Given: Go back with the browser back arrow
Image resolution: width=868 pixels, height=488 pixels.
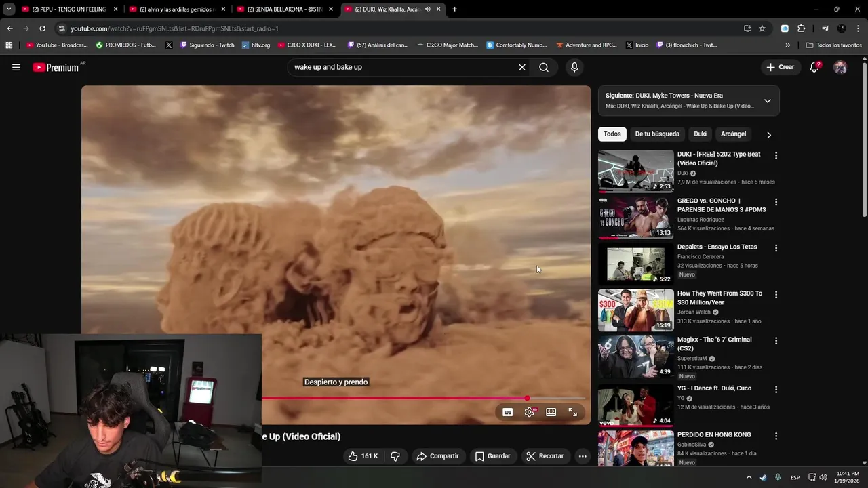Looking at the screenshot, I should tap(9, 28).
